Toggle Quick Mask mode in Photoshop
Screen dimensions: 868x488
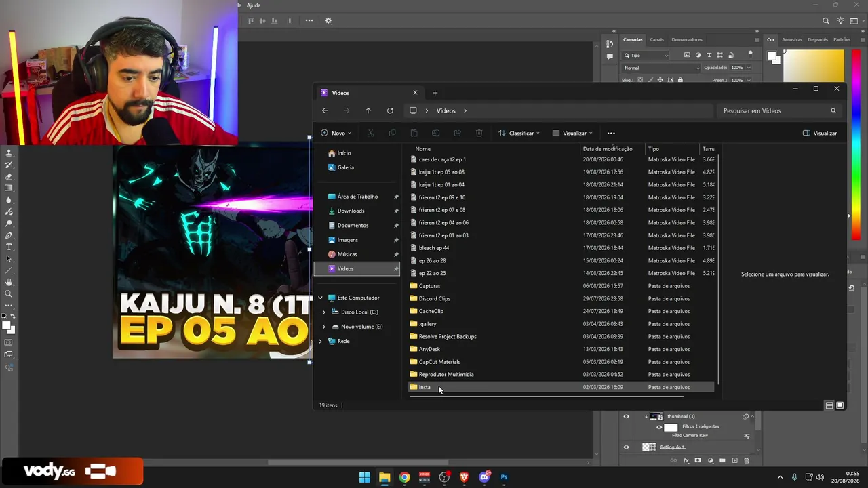[x=9, y=342]
